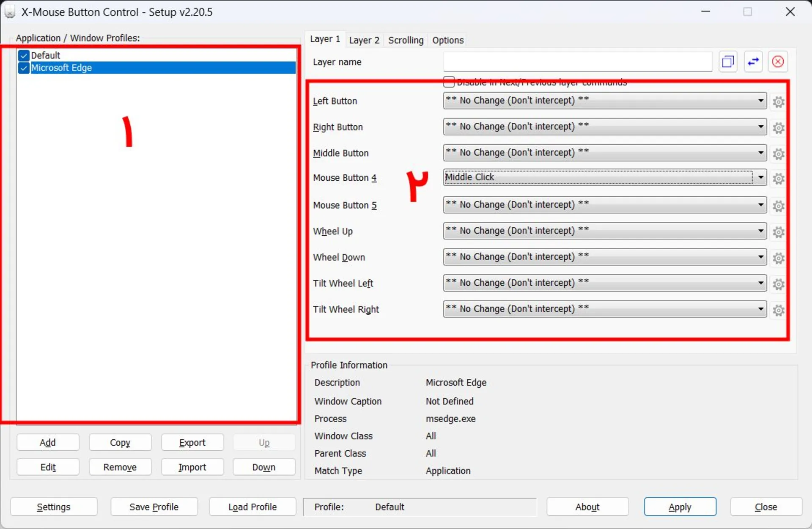Image resolution: width=812 pixels, height=529 pixels.
Task: Uncheck the Default profile checkbox
Action: (x=24, y=55)
